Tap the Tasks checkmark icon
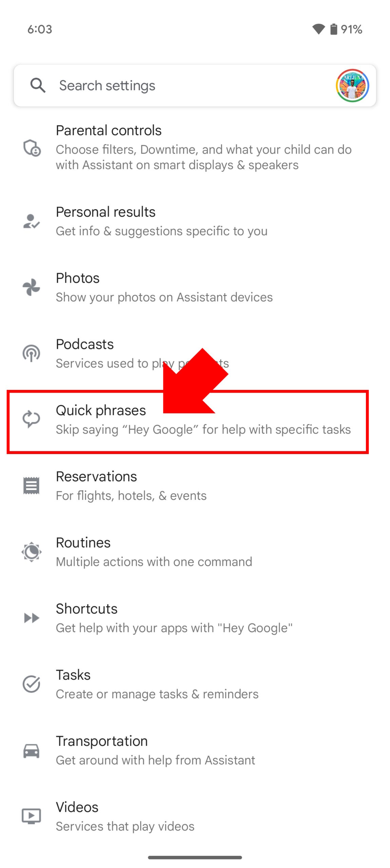Screen dimensions: 390x868 (x=32, y=684)
